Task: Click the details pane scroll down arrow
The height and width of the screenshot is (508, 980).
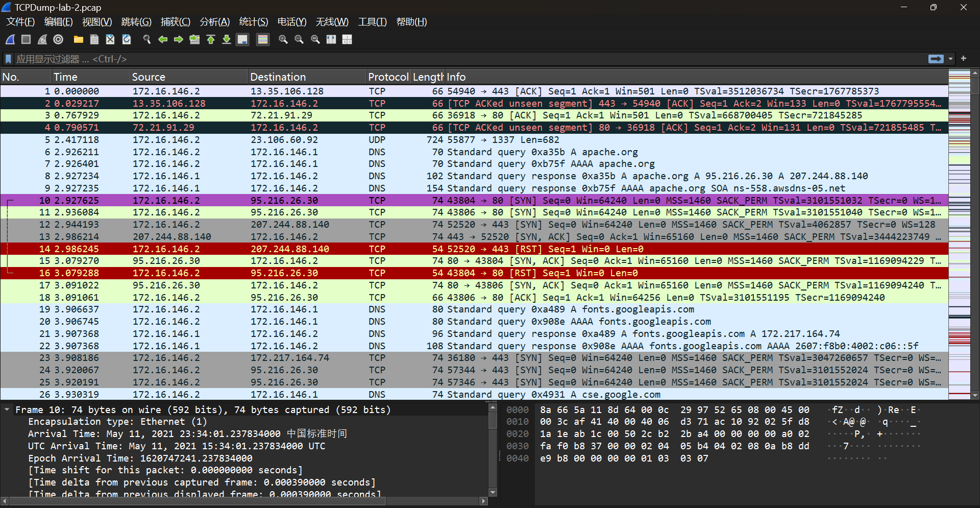Action: tap(493, 492)
